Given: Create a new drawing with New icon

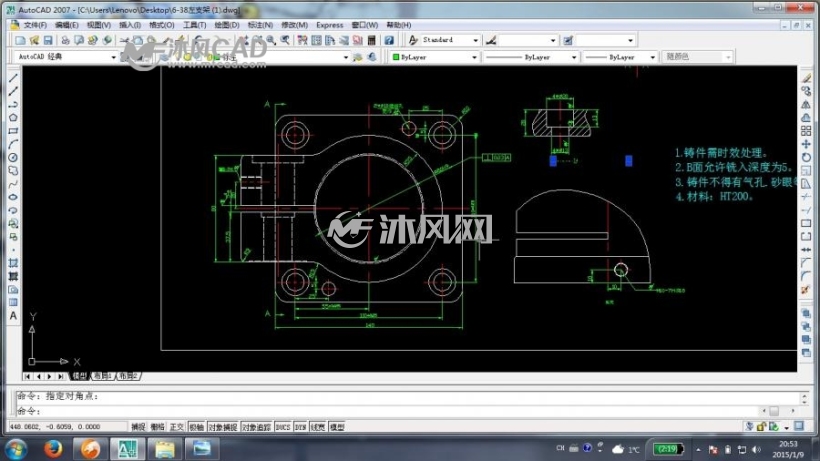Looking at the screenshot, I should (20, 40).
